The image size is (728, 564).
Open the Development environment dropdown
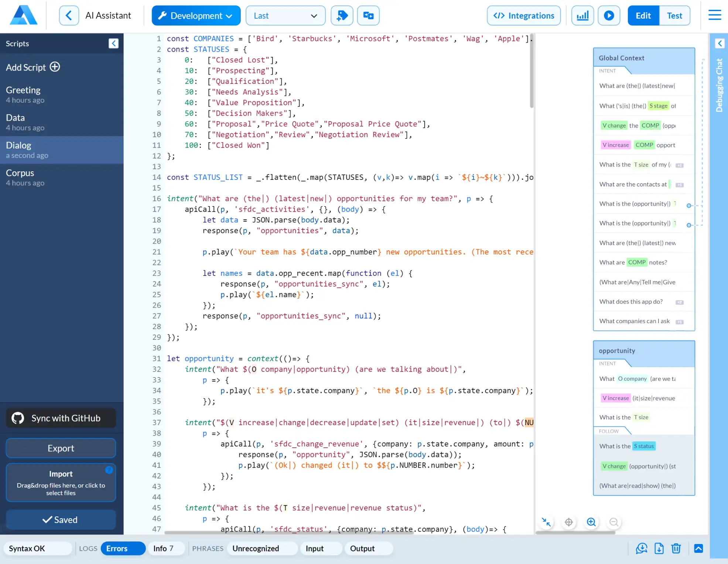coord(196,16)
